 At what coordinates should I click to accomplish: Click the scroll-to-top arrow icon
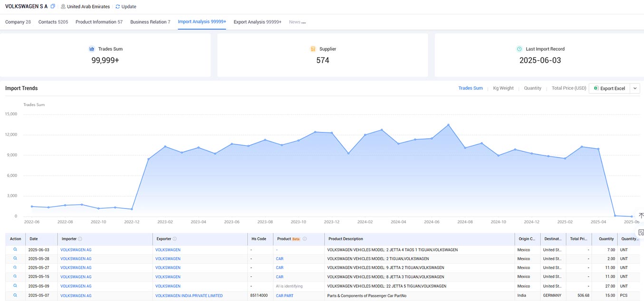(x=641, y=216)
